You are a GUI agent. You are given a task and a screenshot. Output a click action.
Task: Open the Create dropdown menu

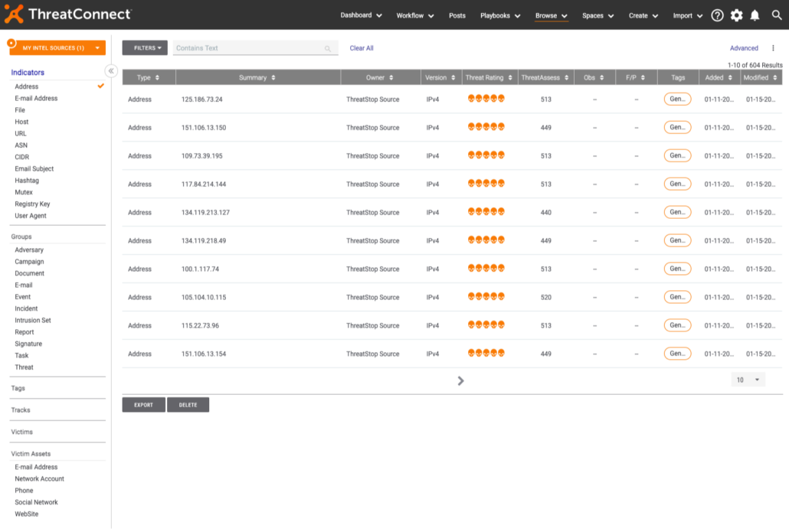pos(643,15)
